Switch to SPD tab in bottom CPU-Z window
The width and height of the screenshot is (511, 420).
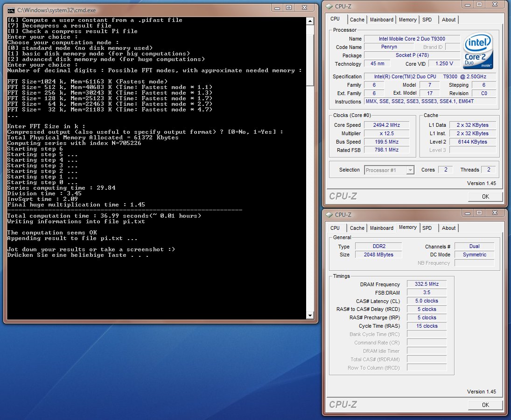pos(427,228)
